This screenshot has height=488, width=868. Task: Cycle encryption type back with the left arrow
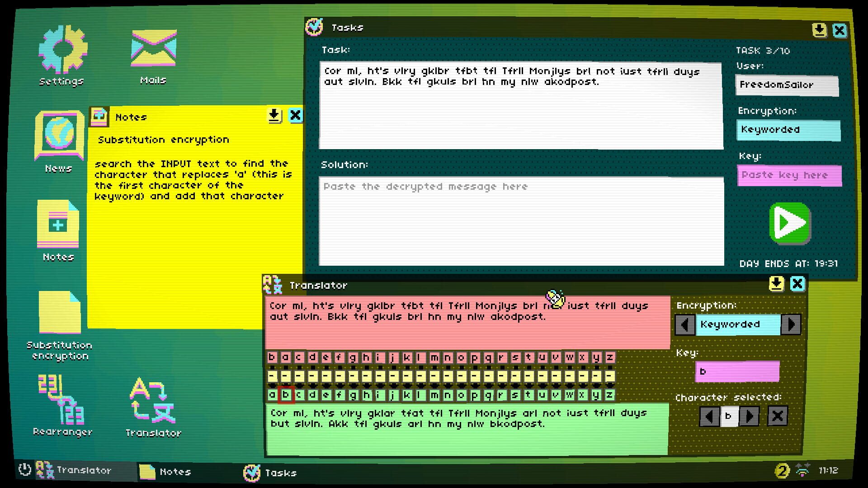coord(685,324)
